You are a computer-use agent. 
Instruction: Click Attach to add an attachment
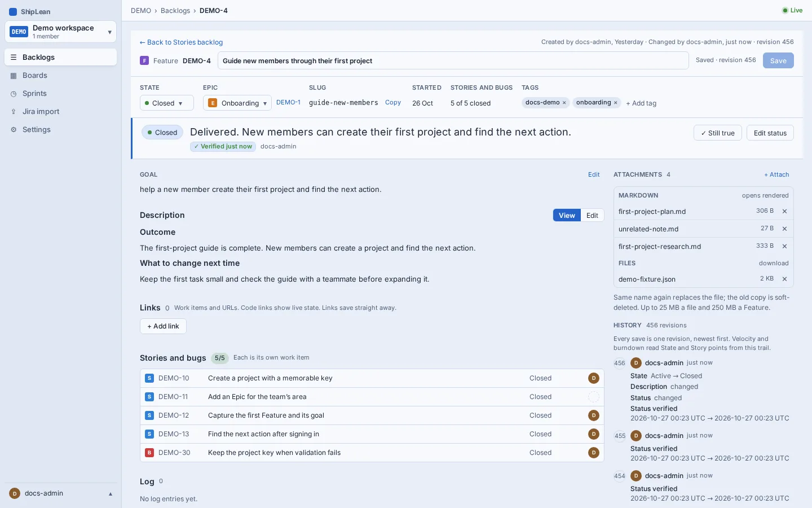[776, 174]
